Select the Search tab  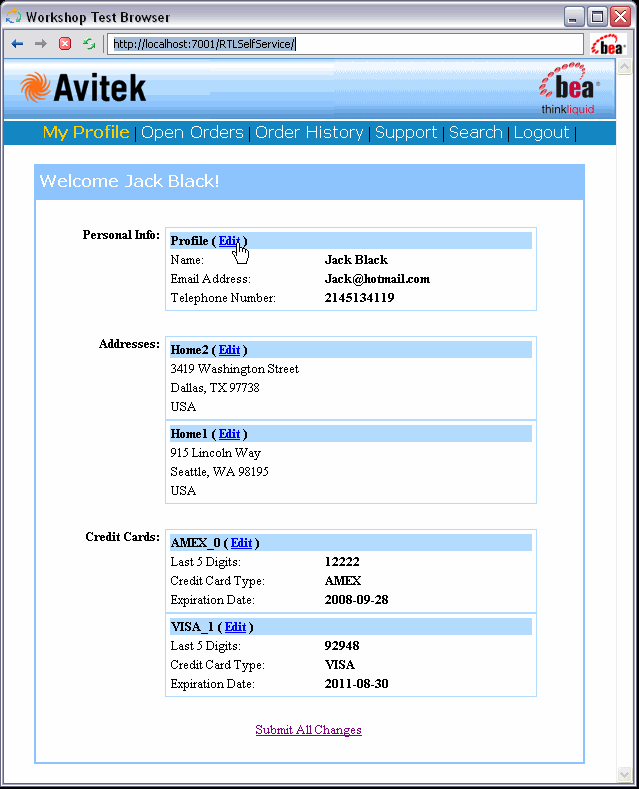tap(475, 132)
